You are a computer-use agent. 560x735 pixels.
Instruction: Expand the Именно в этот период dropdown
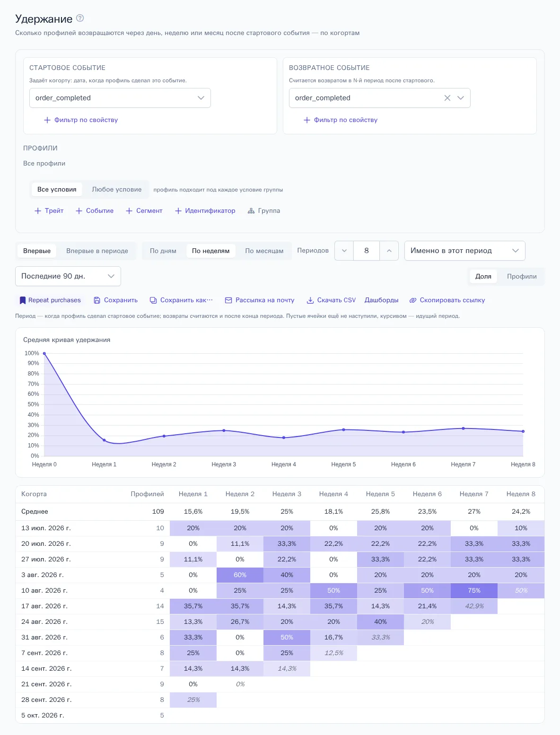point(465,251)
